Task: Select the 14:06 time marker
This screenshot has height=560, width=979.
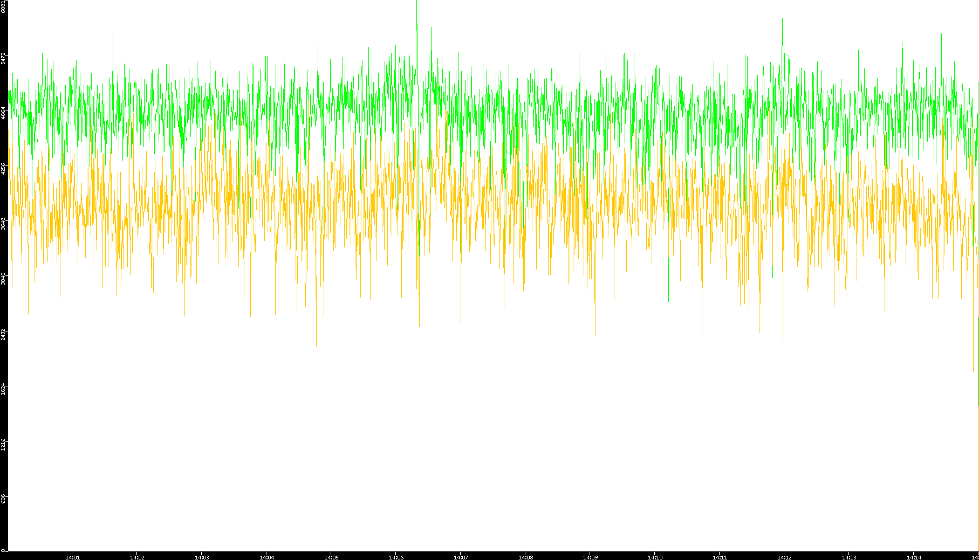Action: [396, 557]
